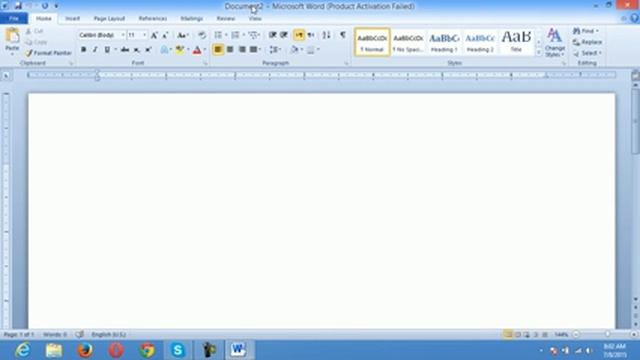Switch to the References tab
Screen dimensions: 640x360
coord(153,18)
